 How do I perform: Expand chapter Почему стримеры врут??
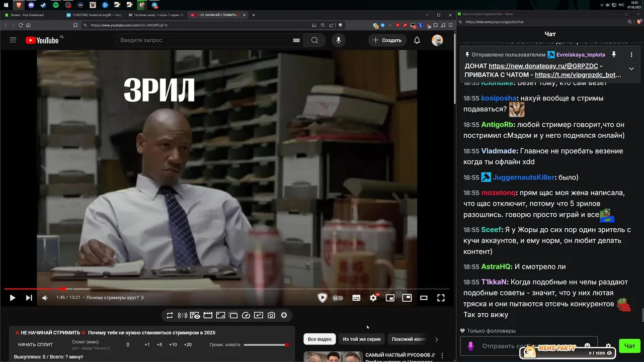pyautogui.click(x=115, y=298)
